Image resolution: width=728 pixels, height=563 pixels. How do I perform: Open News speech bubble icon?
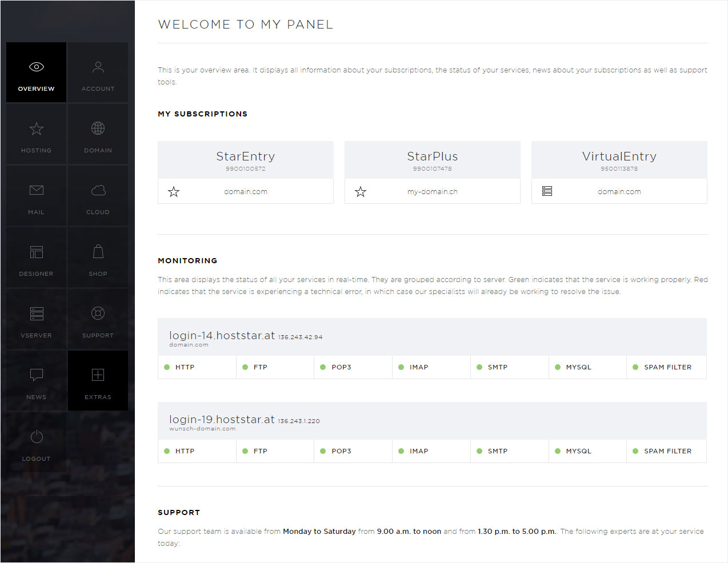pyautogui.click(x=37, y=375)
